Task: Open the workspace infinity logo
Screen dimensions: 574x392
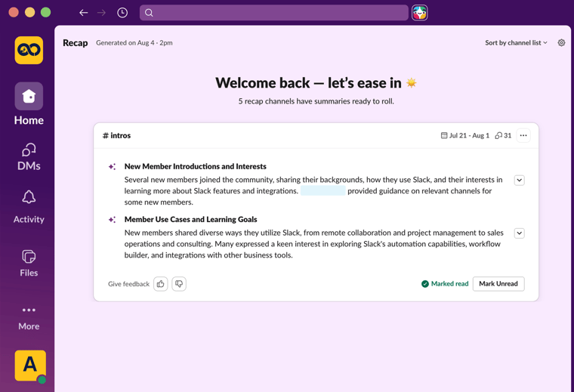Action: coord(29,50)
